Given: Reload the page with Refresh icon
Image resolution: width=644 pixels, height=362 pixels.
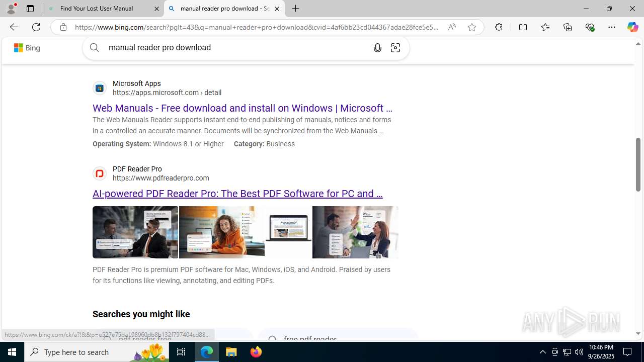Looking at the screenshot, I should [x=36, y=27].
